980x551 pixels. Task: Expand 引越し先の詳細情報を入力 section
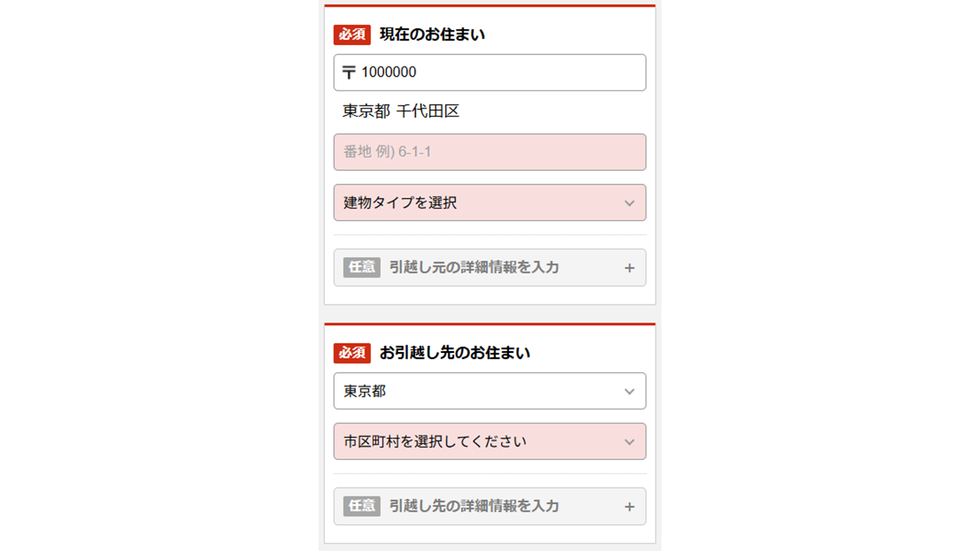(x=490, y=507)
